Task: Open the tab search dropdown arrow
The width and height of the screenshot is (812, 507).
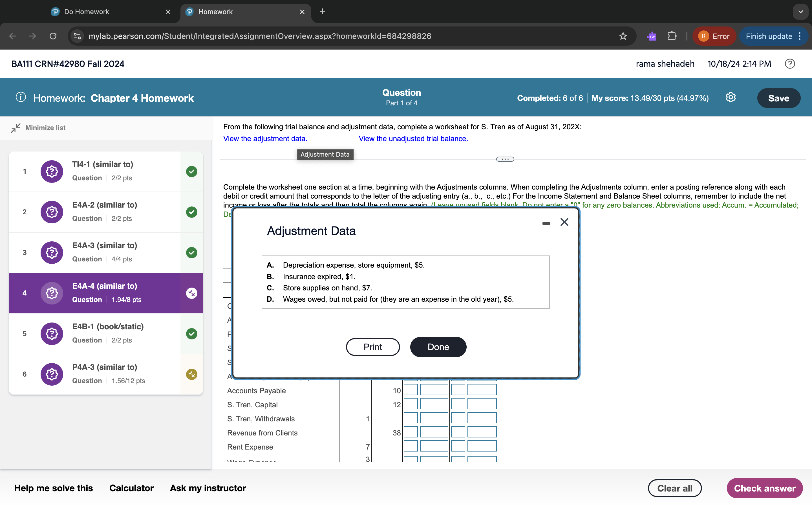Action: 800,12
